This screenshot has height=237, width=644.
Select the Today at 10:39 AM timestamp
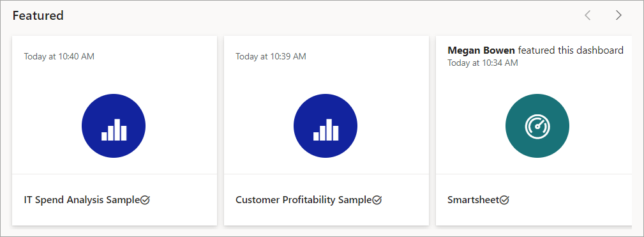pyautogui.click(x=271, y=56)
